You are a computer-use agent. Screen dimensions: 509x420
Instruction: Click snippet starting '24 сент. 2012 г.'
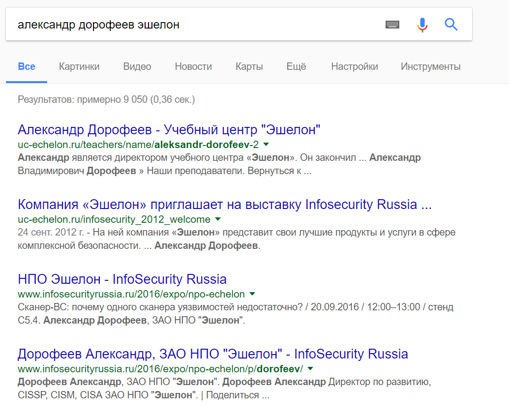click(237, 239)
